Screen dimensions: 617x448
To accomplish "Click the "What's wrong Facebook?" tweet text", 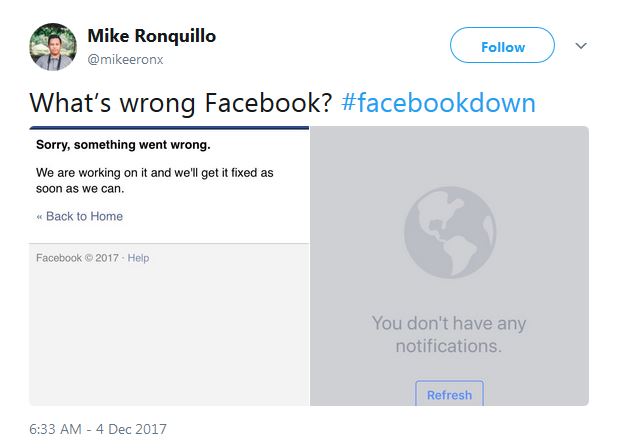I will coord(180,103).
